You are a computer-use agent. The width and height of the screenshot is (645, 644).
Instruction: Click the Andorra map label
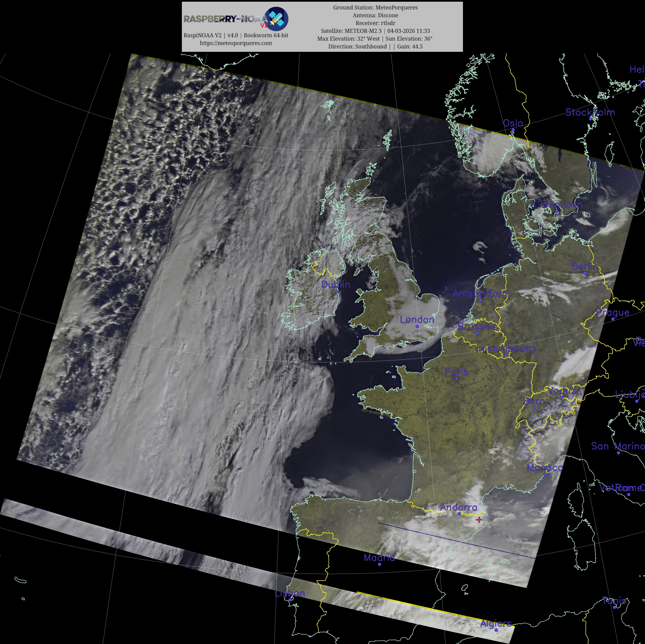(x=458, y=507)
